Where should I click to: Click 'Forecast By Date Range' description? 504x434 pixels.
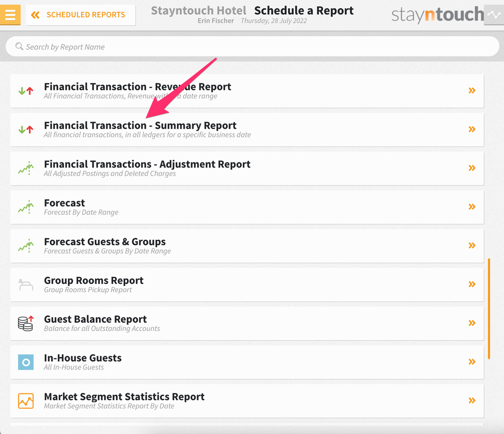(x=81, y=212)
